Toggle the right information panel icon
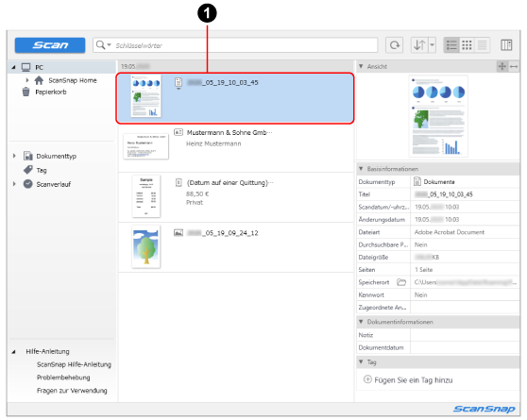Screen dimensions: 527x420 click(506, 45)
